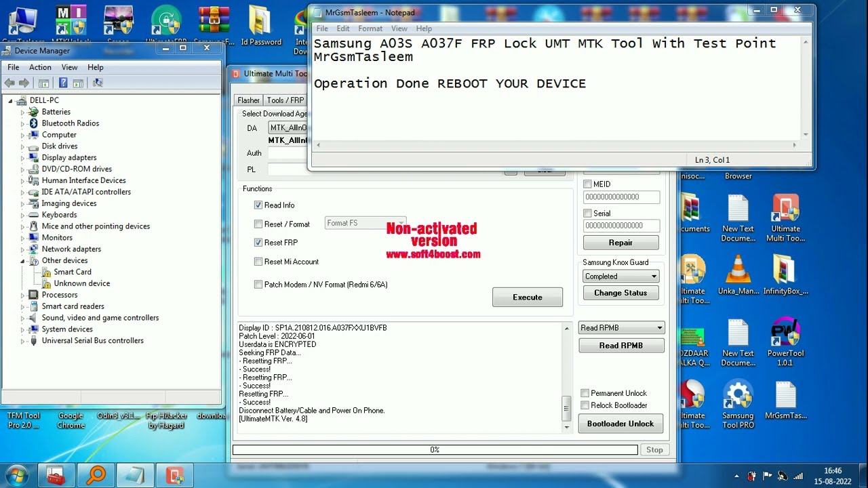Open the Action menu in Device Manager
868x488 pixels.
tap(40, 67)
